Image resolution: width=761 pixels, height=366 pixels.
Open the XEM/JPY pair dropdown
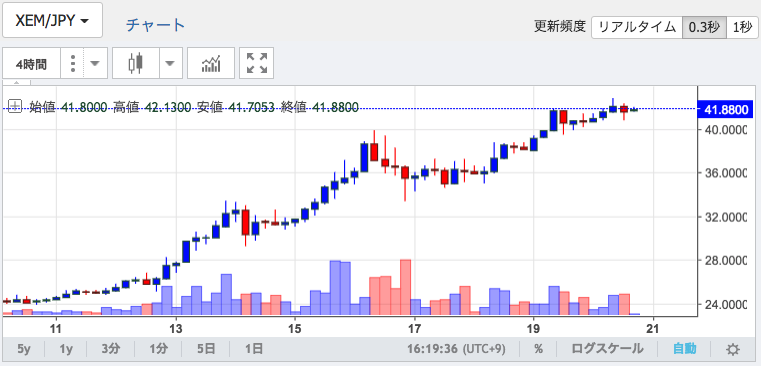click(52, 20)
